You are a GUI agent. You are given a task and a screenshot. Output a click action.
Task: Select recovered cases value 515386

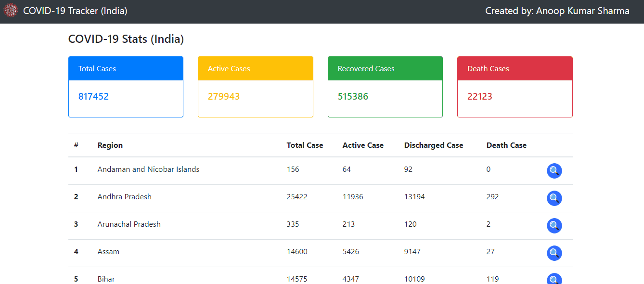(353, 96)
